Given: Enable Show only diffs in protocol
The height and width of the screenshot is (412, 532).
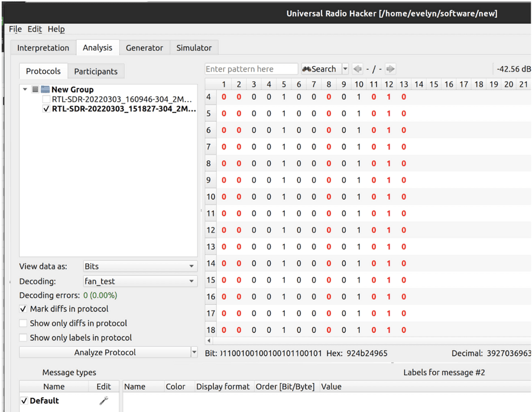Looking at the screenshot, I should 24,323.
